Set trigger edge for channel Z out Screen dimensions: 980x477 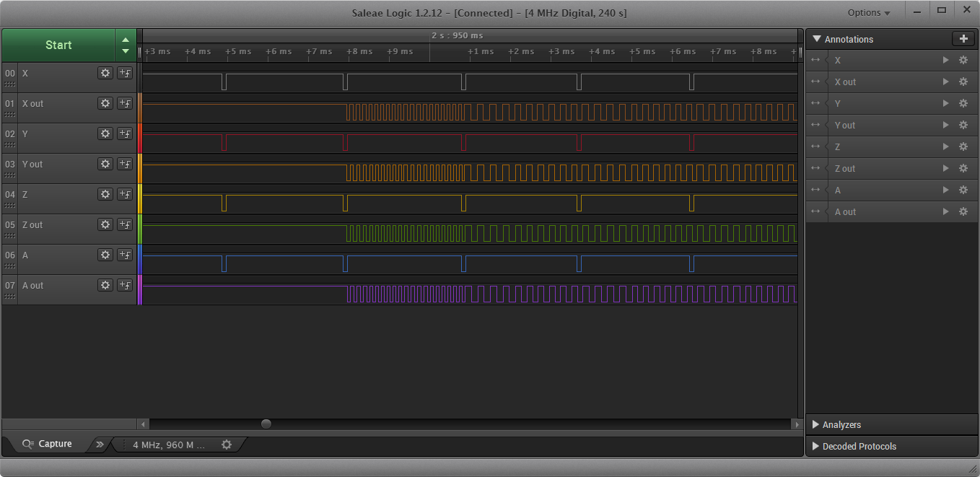click(125, 224)
